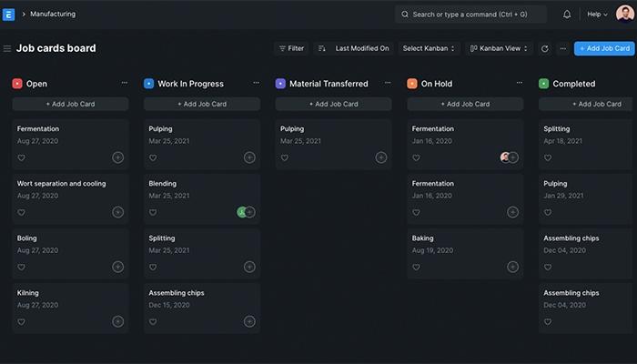Click the blue Add Job Card button
637x364 pixels.
[604, 48]
